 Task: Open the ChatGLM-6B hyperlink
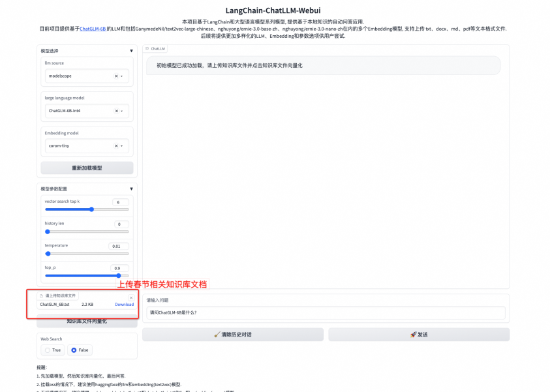click(x=93, y=29)
